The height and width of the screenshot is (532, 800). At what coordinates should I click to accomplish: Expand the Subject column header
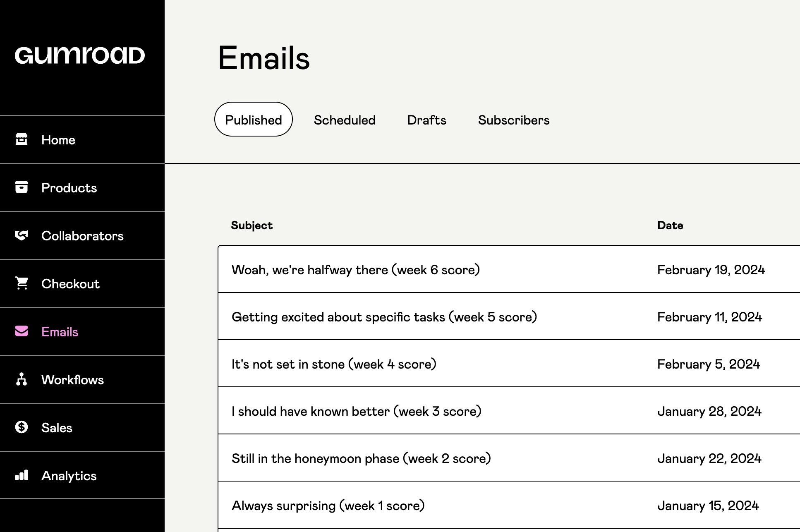251,225
